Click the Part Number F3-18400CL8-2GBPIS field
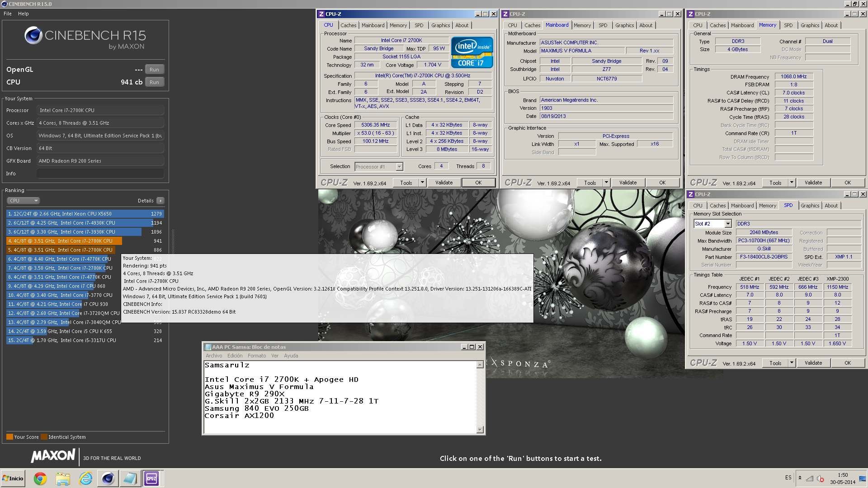Viewport: 868px width, 488px height. pos(764,257)
